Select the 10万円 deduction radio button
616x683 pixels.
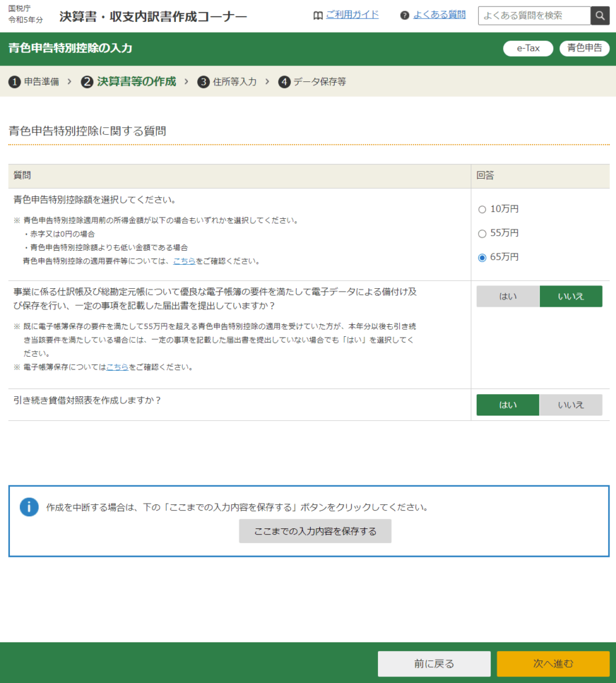point(482,209)
